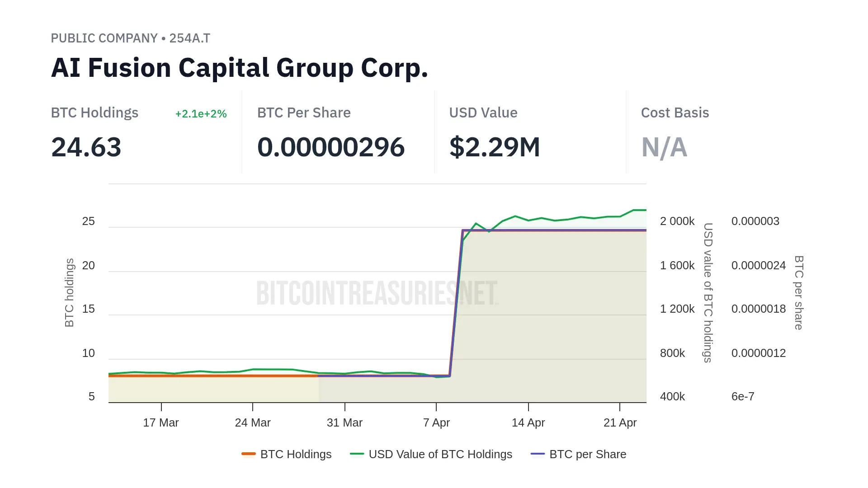Image resolution: width=868 pixels, height=488 pixels.
Task: Click the BITCOINTREASURIES.NET chart watermark
Action: point(377,293)
